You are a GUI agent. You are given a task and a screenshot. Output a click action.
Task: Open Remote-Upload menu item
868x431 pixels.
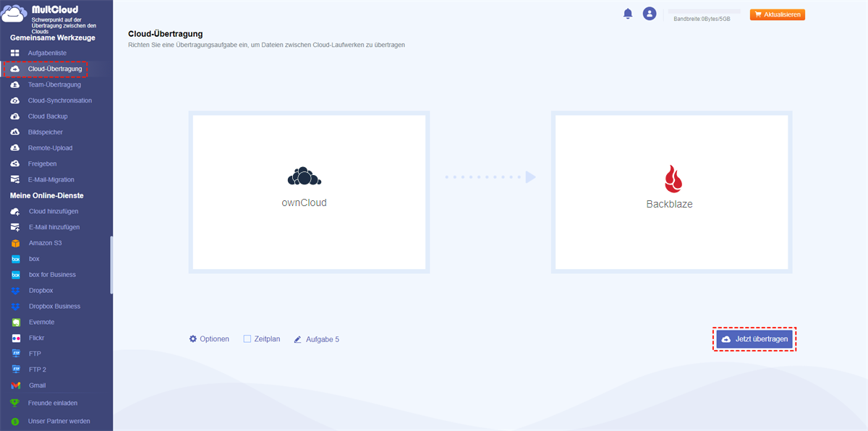pyautogui.click(x=50, y=148)
